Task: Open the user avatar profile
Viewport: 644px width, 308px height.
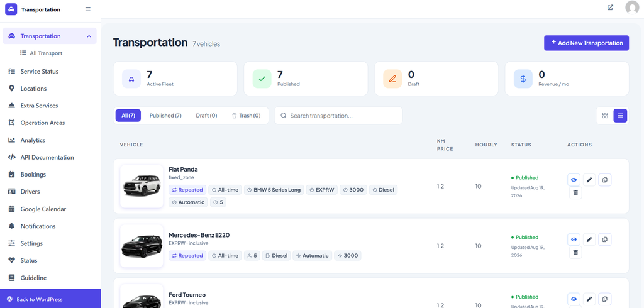Action: point(632,8)
